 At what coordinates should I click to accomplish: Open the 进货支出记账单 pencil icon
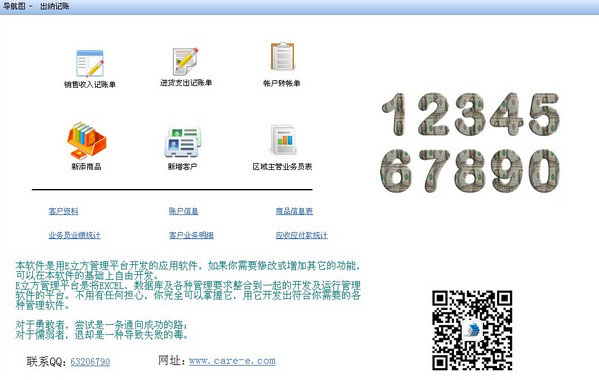(x=185, y=61)
